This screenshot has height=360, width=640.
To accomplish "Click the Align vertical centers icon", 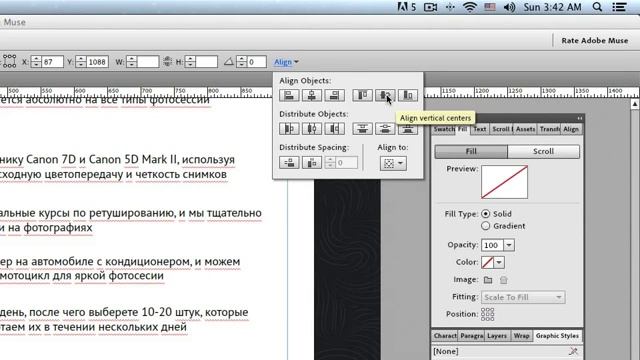I will pos(385,95).
